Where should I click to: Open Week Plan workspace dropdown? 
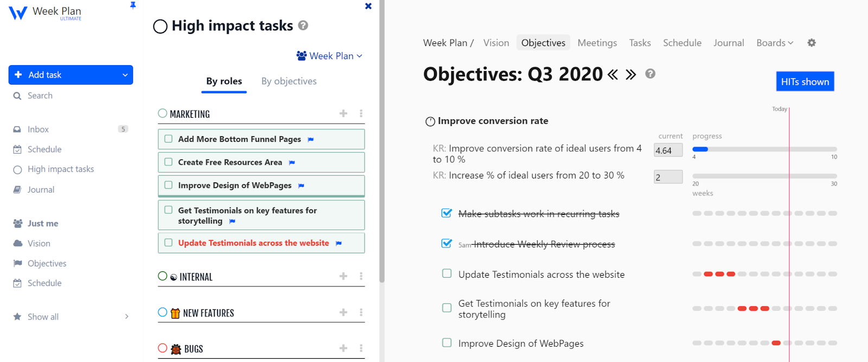(329, 56)
